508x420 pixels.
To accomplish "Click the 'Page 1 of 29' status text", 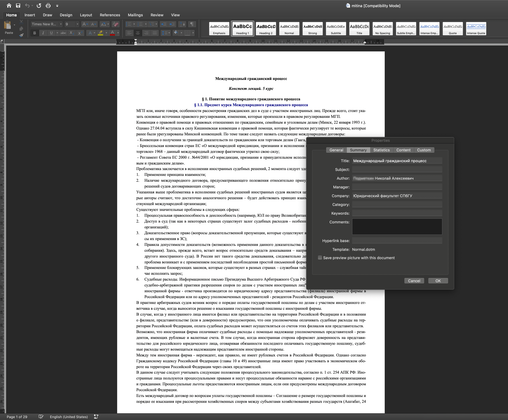I will click(17, 417).
